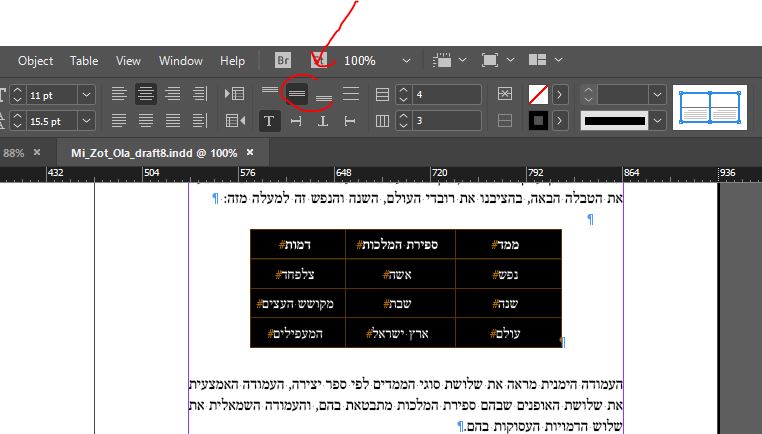Close the 88% document tab

pos(37,153)
